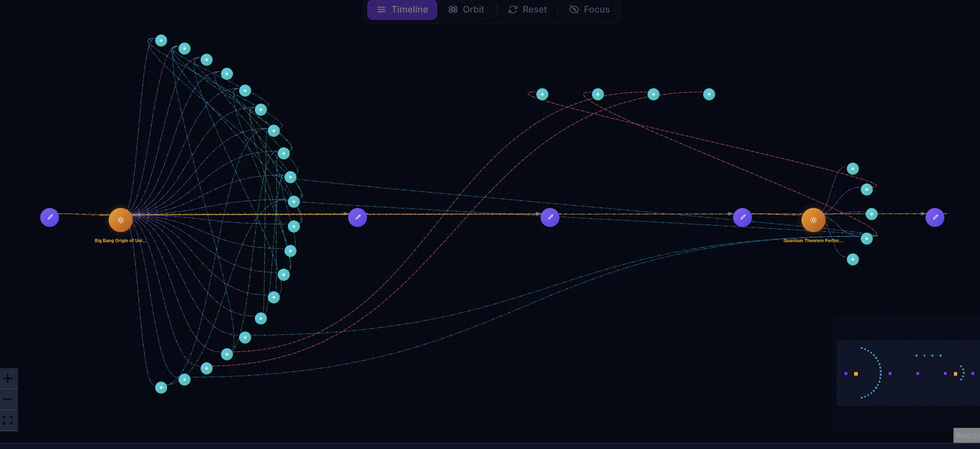Select the topmost cyan node near Quantum Theorem

[853, 168]
